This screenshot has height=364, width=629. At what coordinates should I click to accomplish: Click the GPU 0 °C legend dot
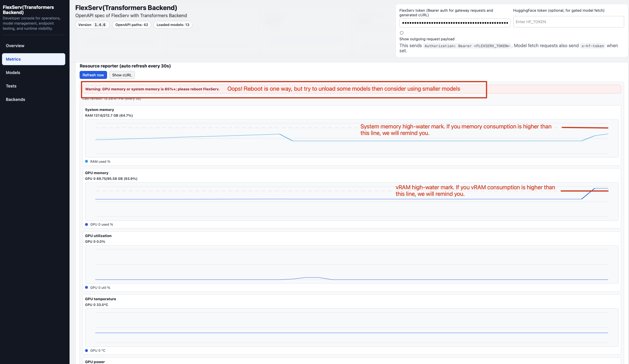tap(86, 351)
